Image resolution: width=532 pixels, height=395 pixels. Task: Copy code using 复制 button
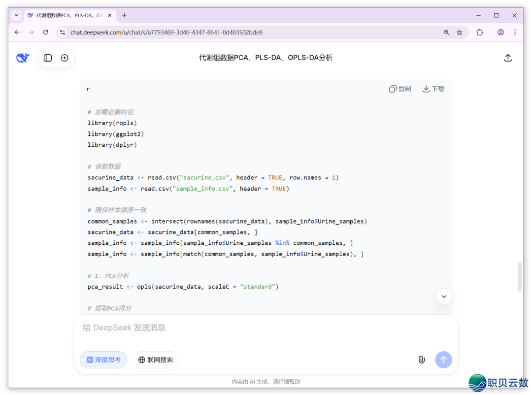(400, 89)
